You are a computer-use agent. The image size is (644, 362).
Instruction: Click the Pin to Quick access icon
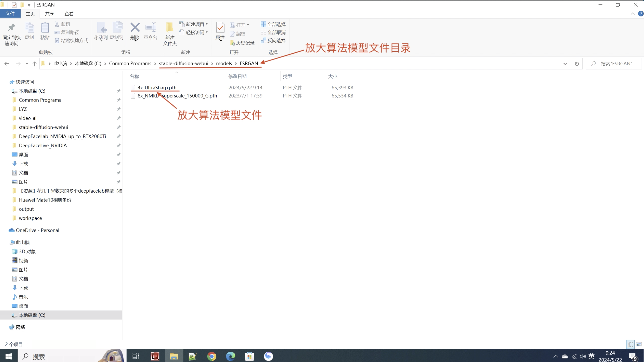click(x=11, y=27)
